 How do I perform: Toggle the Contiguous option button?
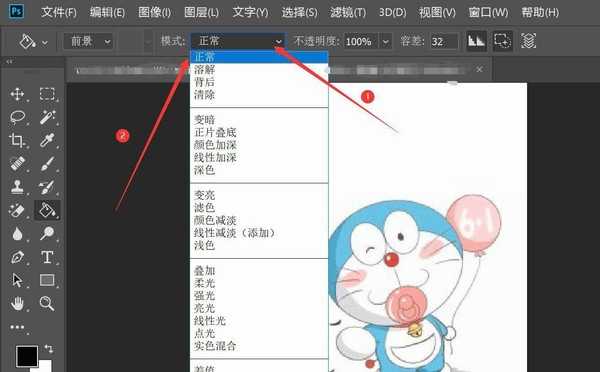click(x=502, y=41)
